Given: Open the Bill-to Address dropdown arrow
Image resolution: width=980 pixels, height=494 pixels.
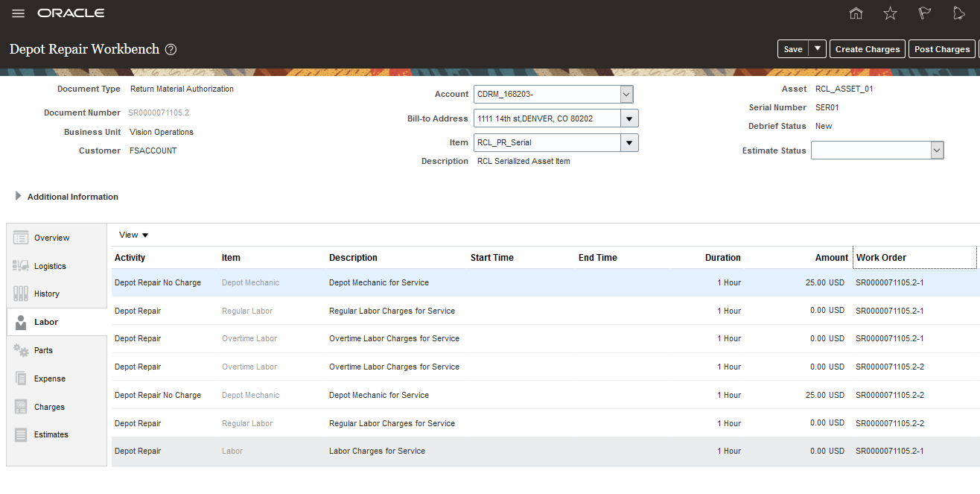Looking at the screenshot, I should (x=629, y=118).
